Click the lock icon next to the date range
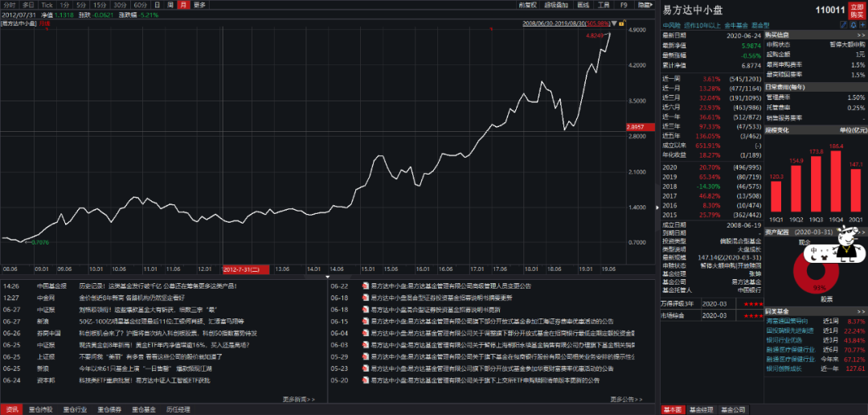Viewport: 868px width, 415px height. pos(622,23)
